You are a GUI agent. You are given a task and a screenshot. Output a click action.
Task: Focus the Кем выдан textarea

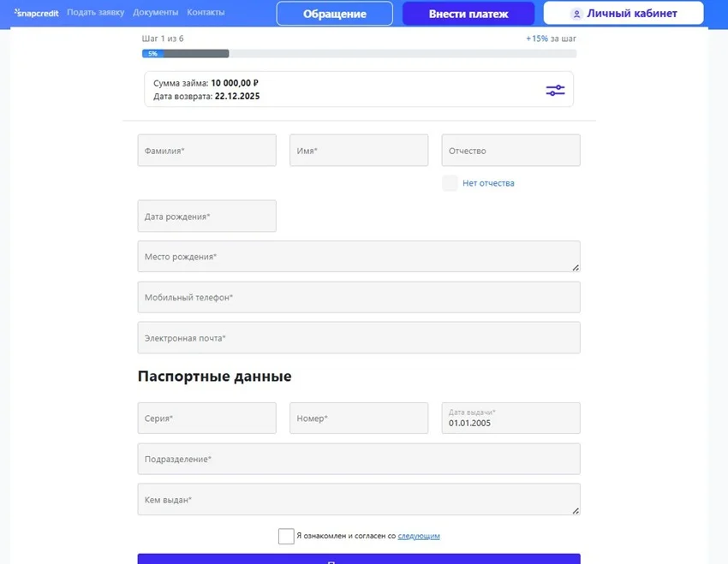point(359,500)
